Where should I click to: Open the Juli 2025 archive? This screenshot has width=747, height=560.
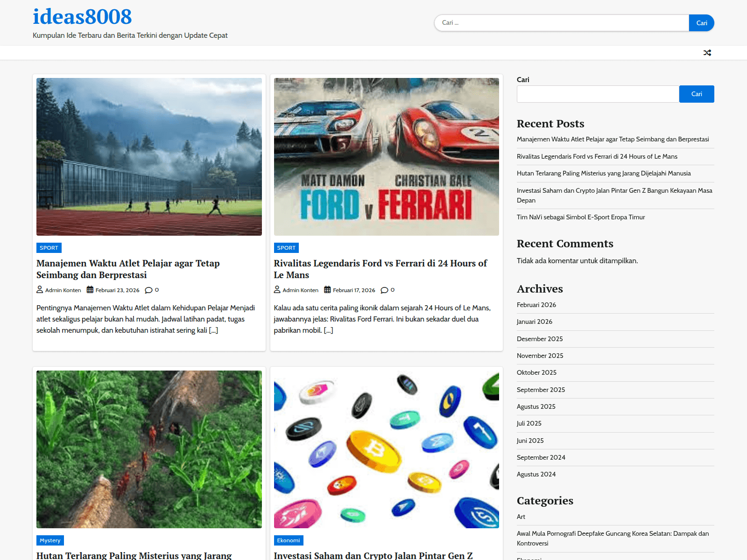pos(529,423)
